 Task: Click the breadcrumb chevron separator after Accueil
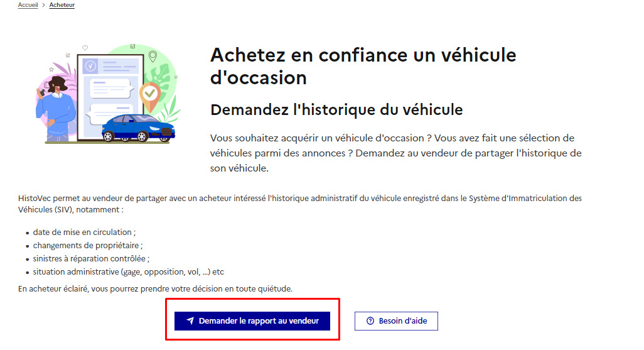coord(43,5)
